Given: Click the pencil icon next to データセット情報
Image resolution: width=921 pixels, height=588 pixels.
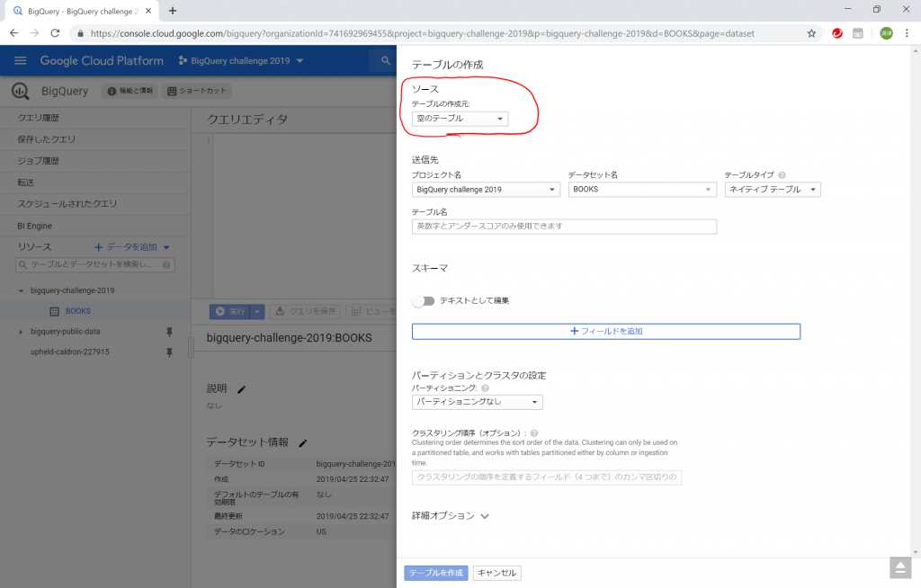Looking at the screenshot, I should (303, 442).
